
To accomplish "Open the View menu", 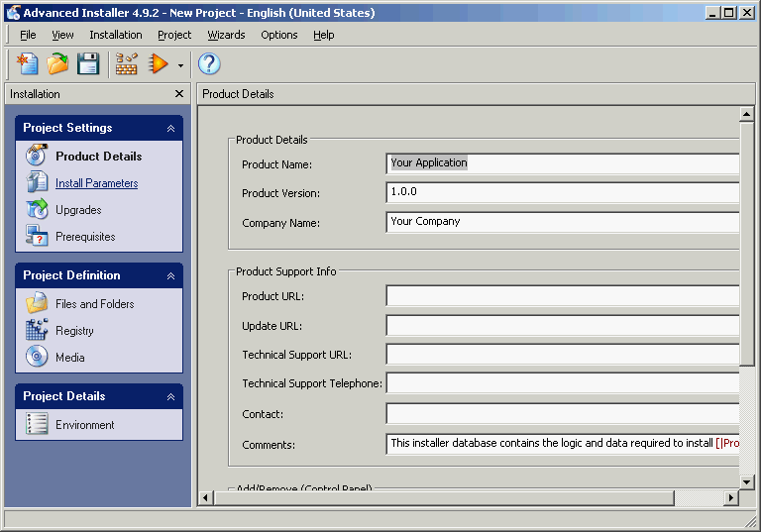I will (x=62, y=35).
